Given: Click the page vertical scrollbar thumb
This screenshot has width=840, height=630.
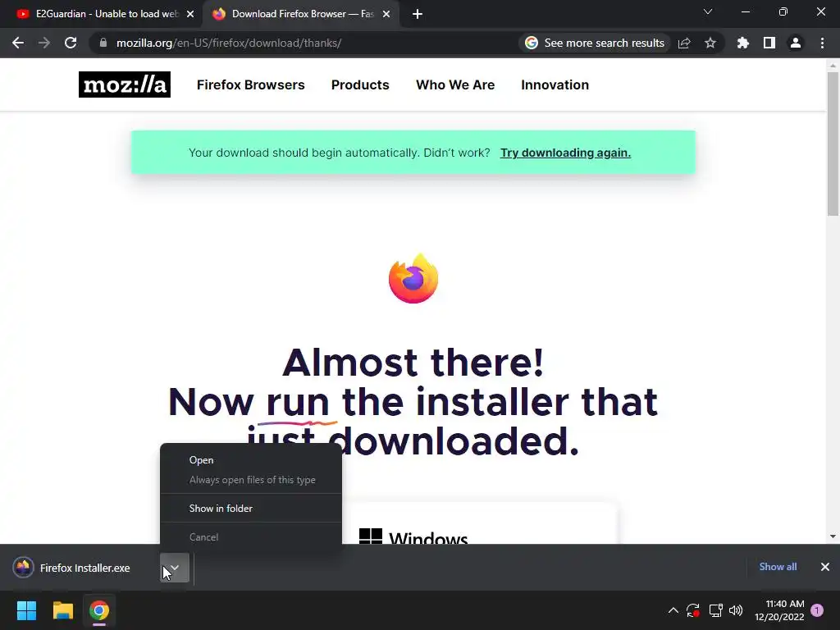Looking at the screenshot, I should pyautogui.click(x=833, y=144).
